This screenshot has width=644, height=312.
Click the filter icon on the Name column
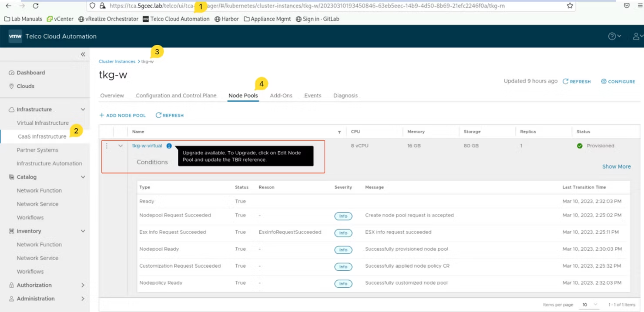[339, 132]
